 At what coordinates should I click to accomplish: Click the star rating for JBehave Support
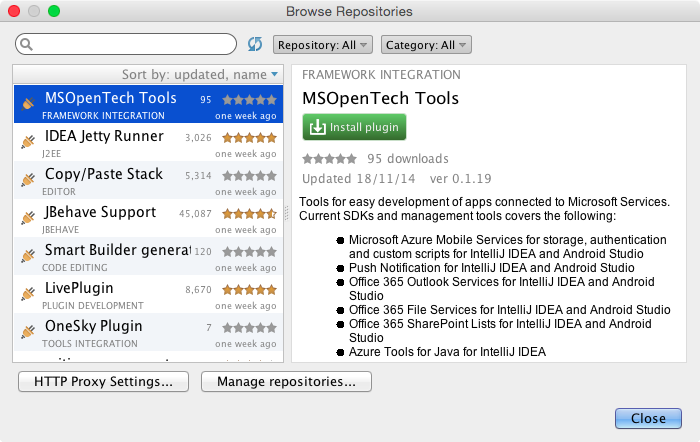point(250,213)
